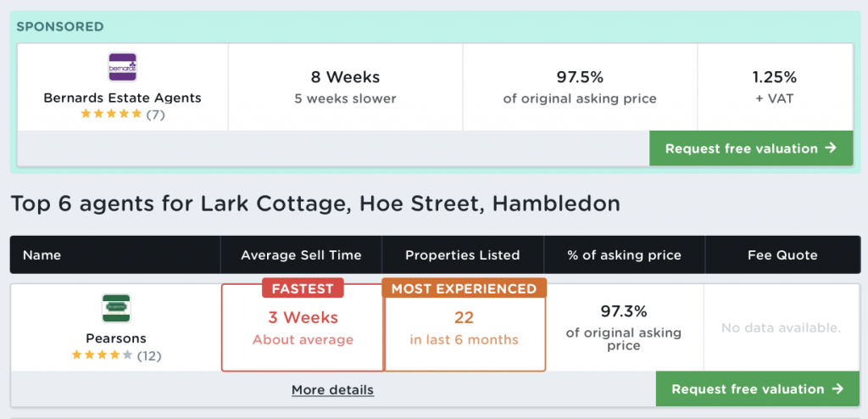
Task: Click the 22 properties listed cell
Action: point(464,318)
